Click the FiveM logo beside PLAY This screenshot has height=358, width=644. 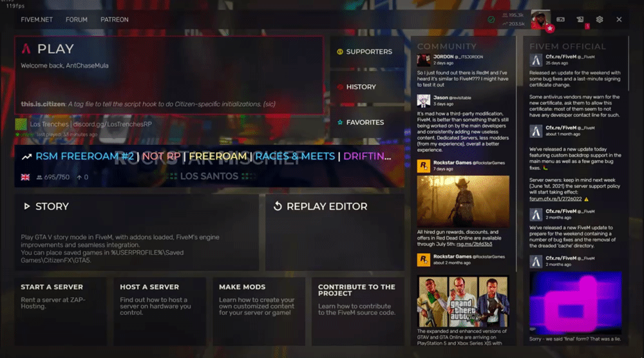tap(26, 49)
